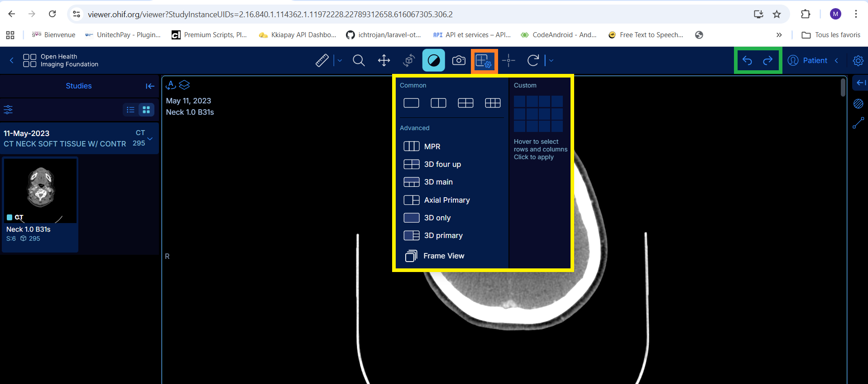Image resolution: width=868 pixels, height=384 pixels.
Task: Select the Frame View option
Action: click(443, 256)
